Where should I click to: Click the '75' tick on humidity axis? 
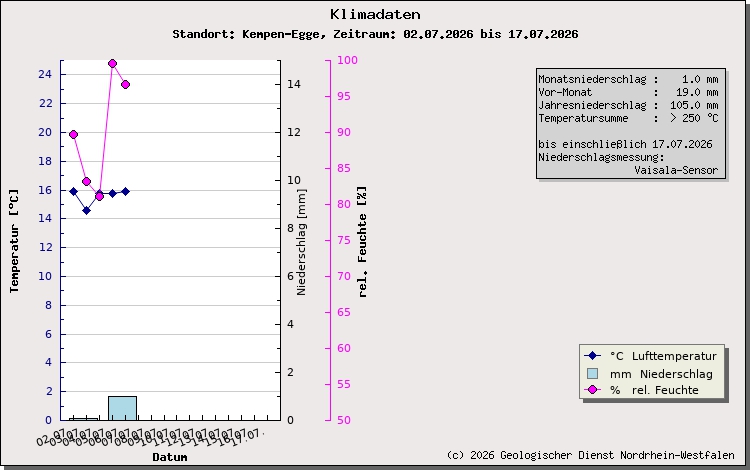[x=344, y=240]
